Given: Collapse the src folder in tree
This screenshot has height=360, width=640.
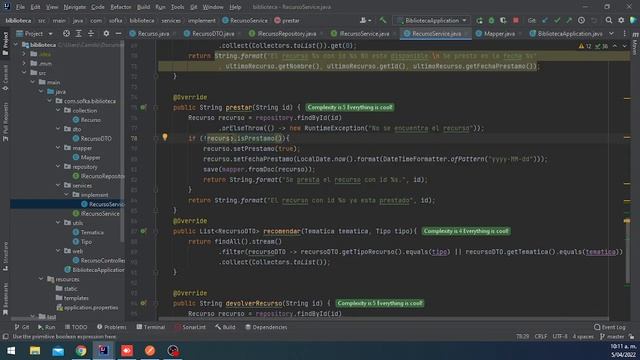Looking at the screenshot, I should [24, 73].
